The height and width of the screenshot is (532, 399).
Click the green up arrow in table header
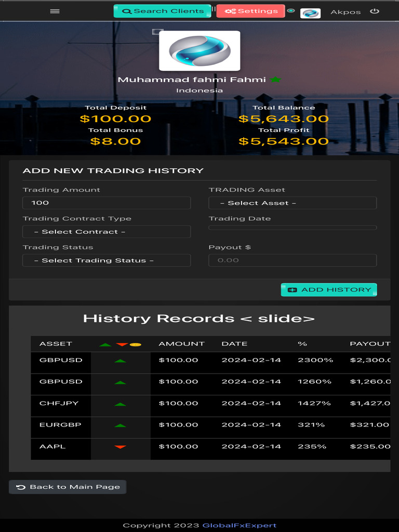[x=105, y=345]
